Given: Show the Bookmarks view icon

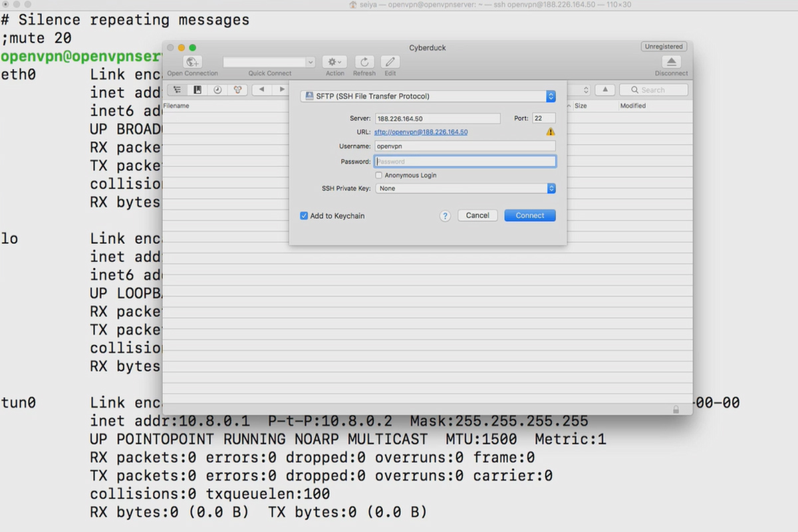Looking at the screenshot, I should [198, 90].
